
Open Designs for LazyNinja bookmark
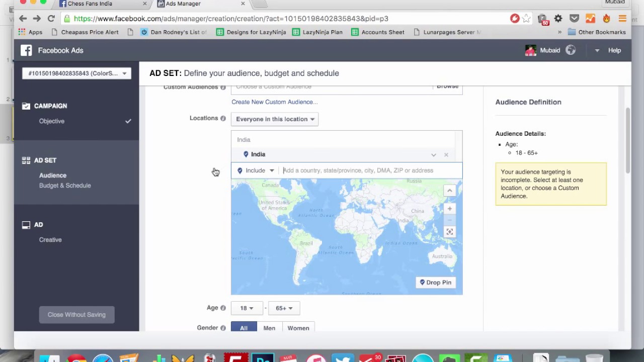click(x=251, y=32)
